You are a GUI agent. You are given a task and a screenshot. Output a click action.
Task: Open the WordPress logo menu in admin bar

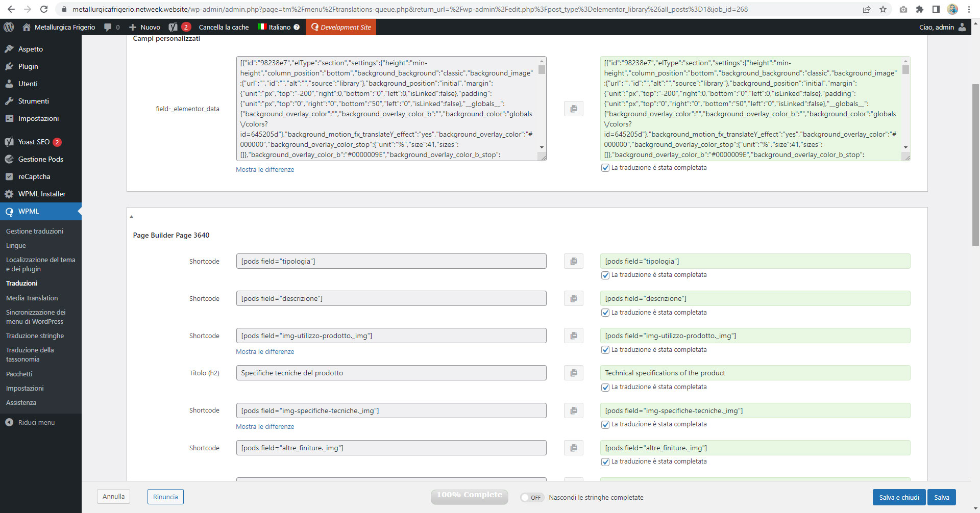coord(9,27)
